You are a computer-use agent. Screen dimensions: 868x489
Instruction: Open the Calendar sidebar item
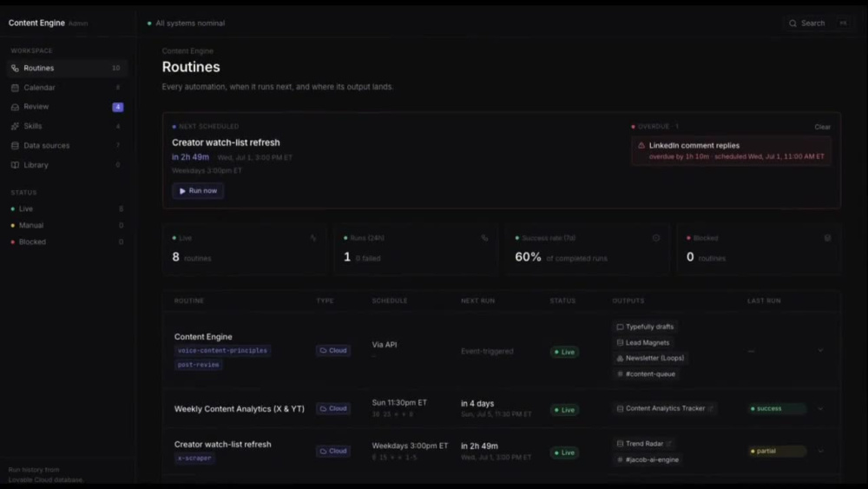point(67,88)
